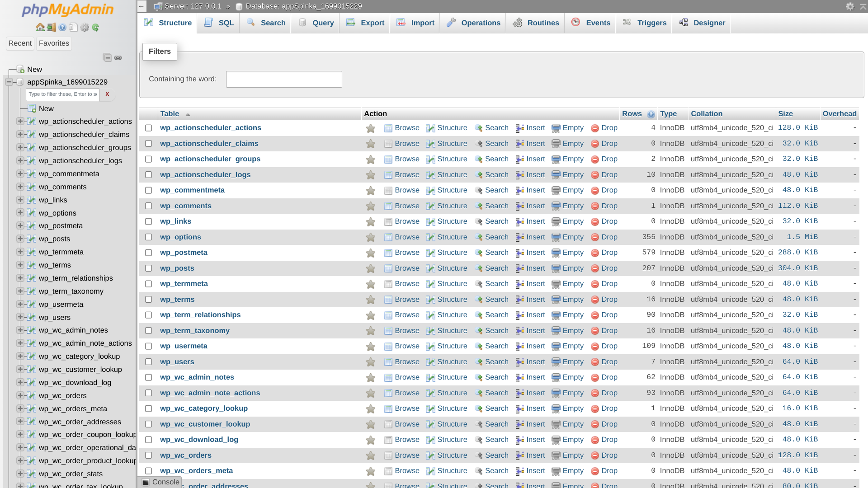Open panel settings using the gear icon
This screenshot has height=488, width=868.
pyautogui.click(x=85, y=27)
